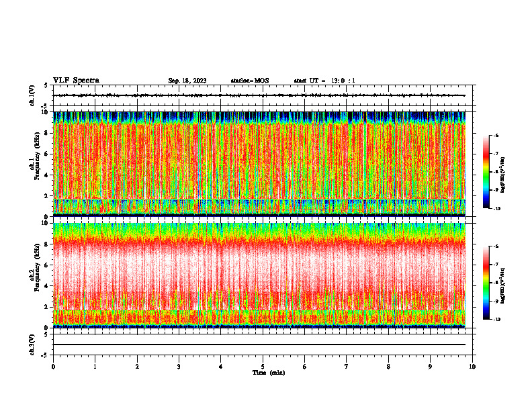This screenshot has width=532, height=411.
Task: Click time axis tick label "0"
Action: [53, 367]
